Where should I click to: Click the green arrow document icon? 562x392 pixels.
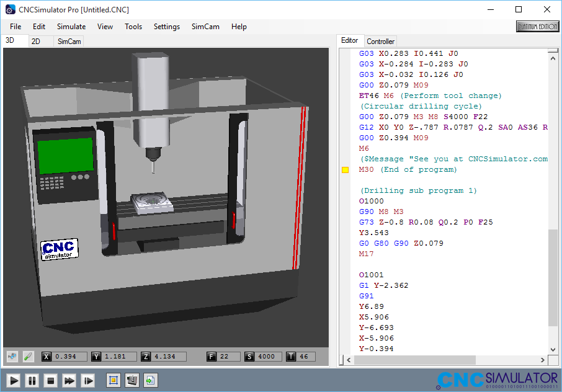tap(150, 380)
